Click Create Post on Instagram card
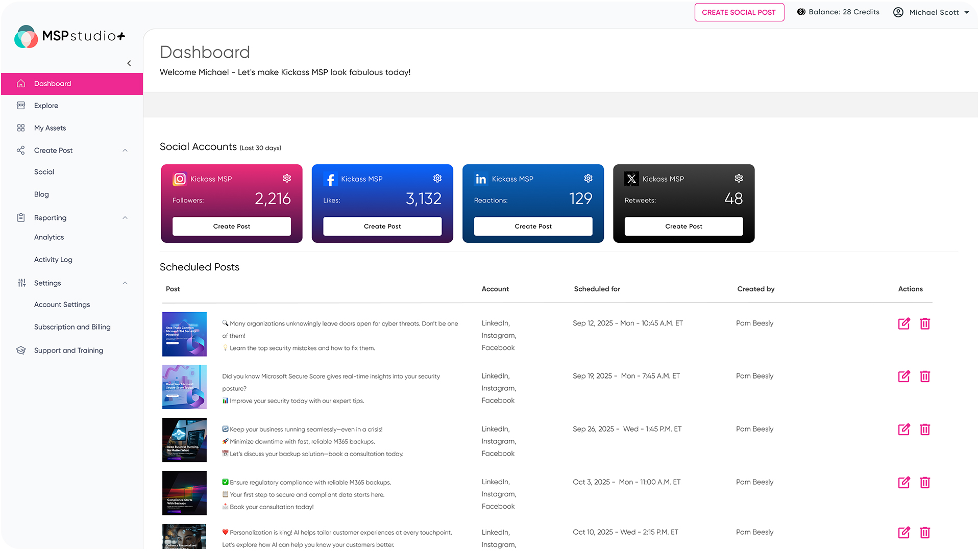The height and width of the screenshot is (551, 980). pyautogui.click(x=232, y=227)
